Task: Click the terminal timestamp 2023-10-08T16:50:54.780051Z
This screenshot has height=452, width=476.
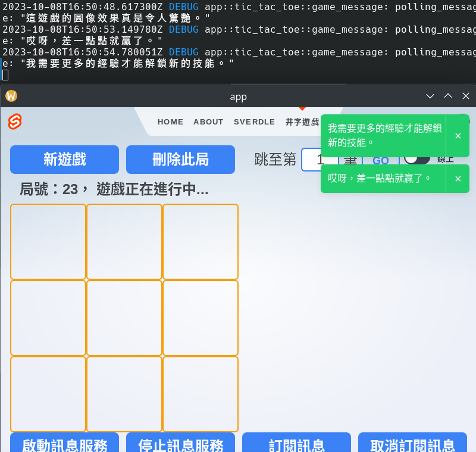Action: 83,52
